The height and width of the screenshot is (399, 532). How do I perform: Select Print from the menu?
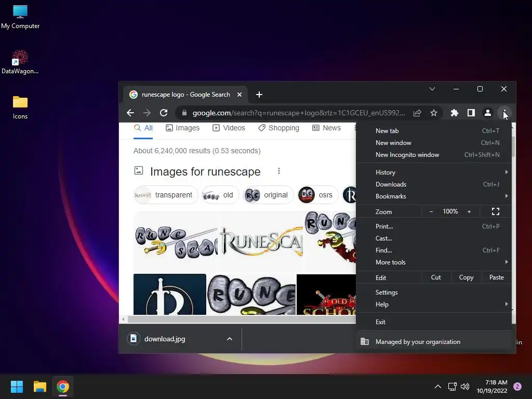[x=434, y=227]
